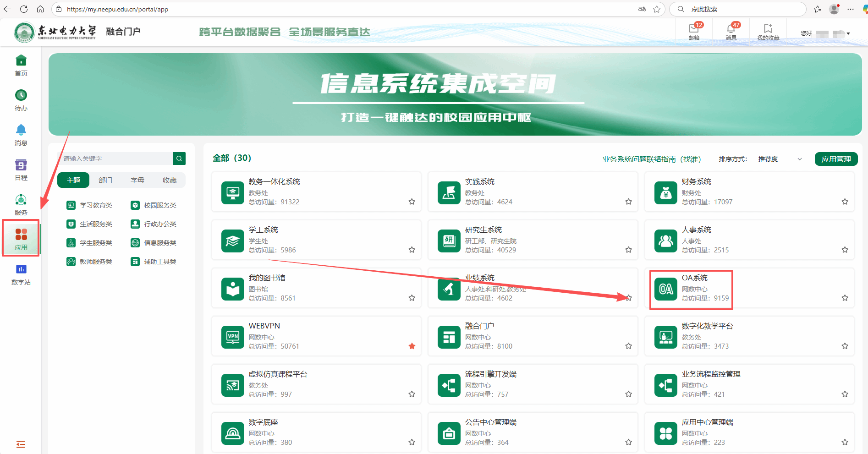Open the 日程 calendar icon in sidebar
868x454 pixels.
[x=21, y=165]
